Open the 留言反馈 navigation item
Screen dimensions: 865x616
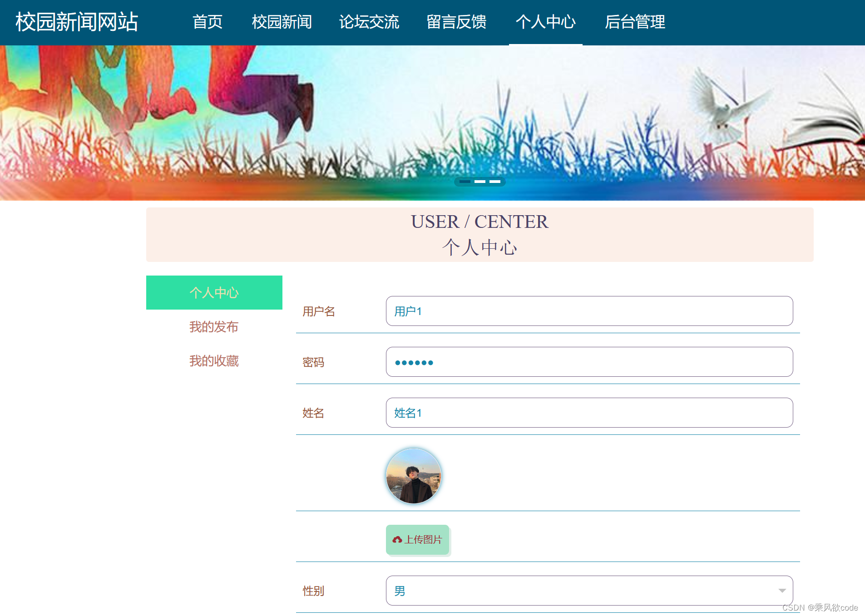click(457, 22)
